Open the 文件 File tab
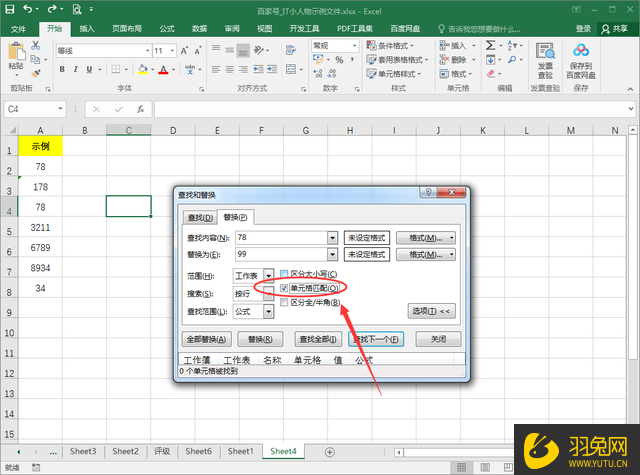Image resolution: width=640 pixels, height=475 pixels. point(18,29)
